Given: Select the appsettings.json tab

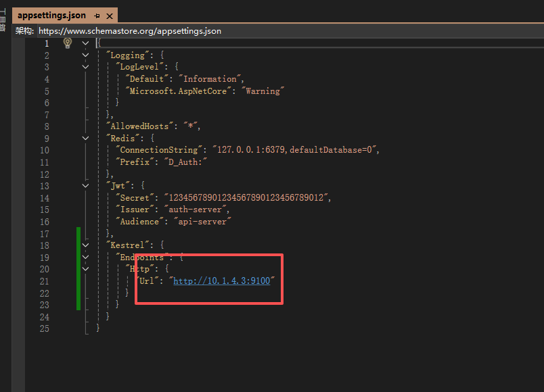Looking at the screenshot, I should (51, 16).
